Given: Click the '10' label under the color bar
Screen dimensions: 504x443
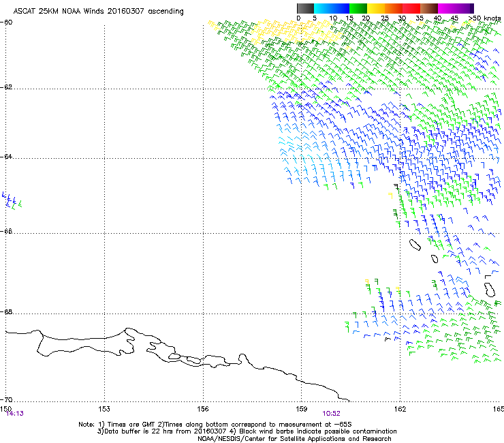Looking at the screenshot, I should tap(333, 18).
